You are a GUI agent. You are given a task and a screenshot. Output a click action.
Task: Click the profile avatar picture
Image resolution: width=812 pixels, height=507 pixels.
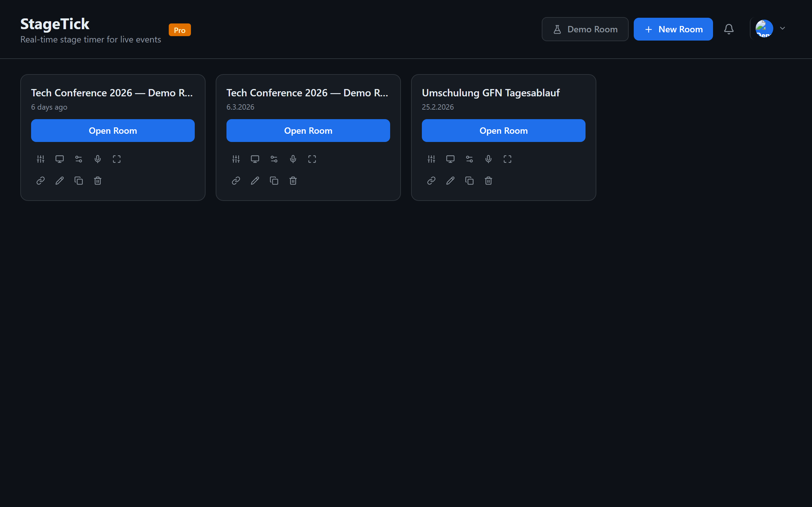click(x=764, y=28)
